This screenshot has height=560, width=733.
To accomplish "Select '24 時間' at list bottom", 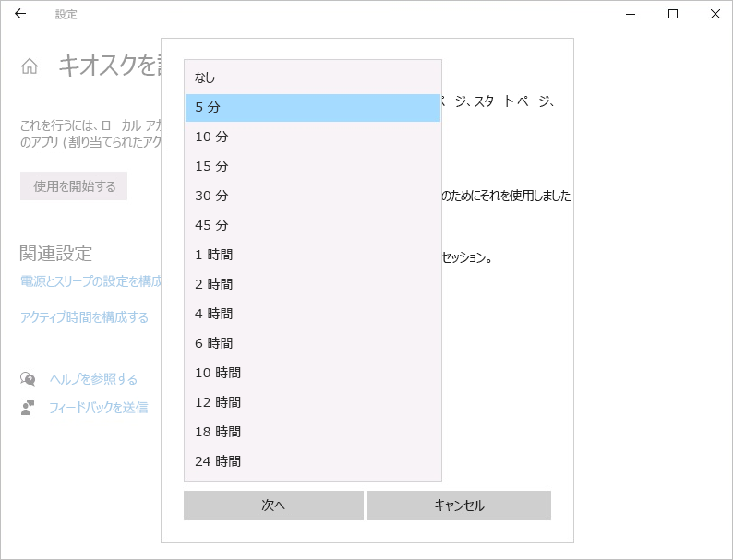I will click(x=312, y=461).
